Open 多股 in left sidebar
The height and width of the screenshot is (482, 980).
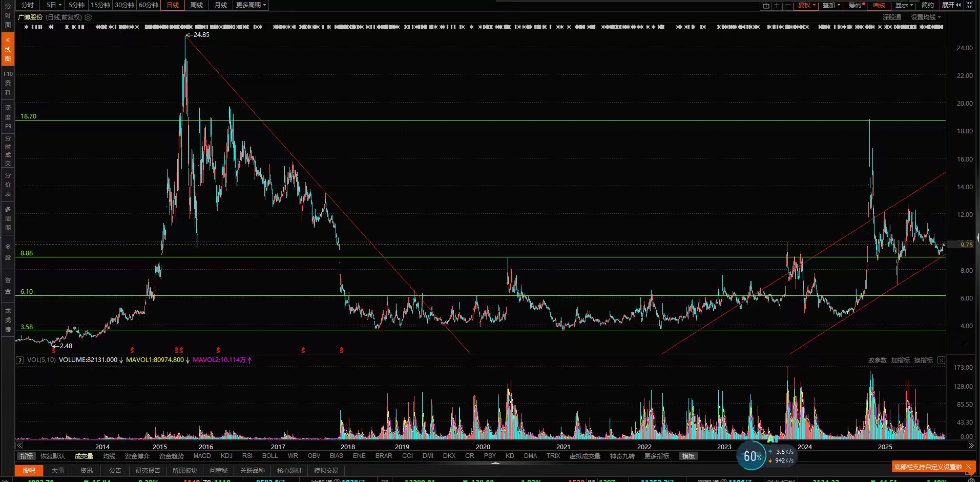(8, 252)
